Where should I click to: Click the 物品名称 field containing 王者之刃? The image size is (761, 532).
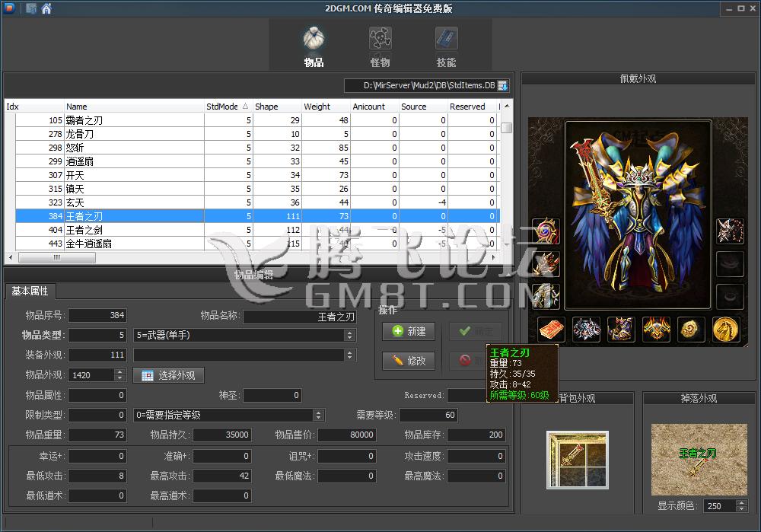tap(300, 317)
